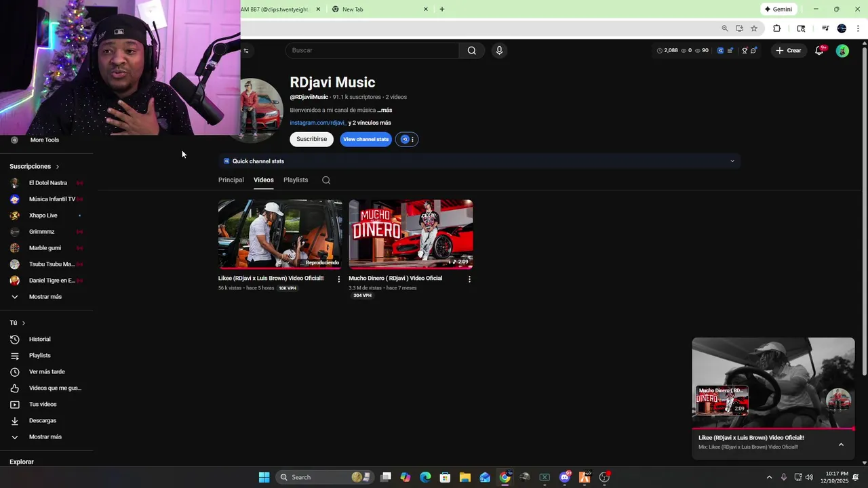Open Microsoft Edge from taskbar

[x=425, y=477]
